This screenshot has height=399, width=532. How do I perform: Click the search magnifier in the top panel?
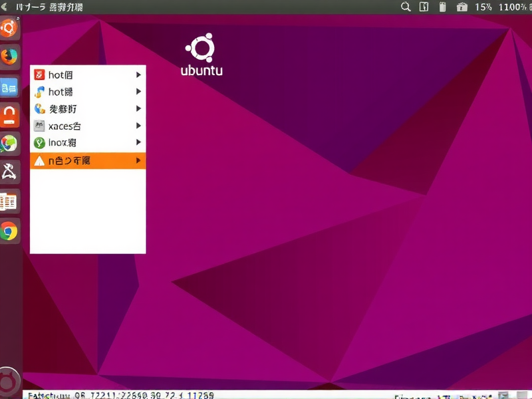pos(404,7)
